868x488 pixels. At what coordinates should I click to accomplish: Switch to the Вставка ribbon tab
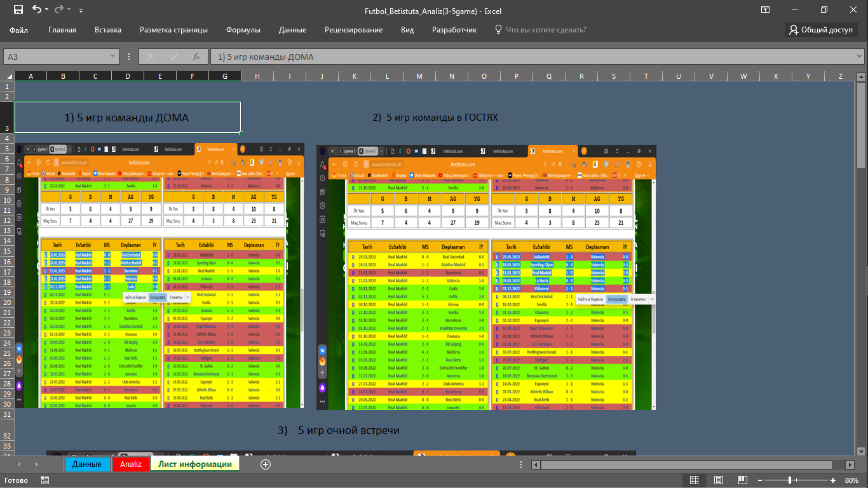[x=108, y=30]
